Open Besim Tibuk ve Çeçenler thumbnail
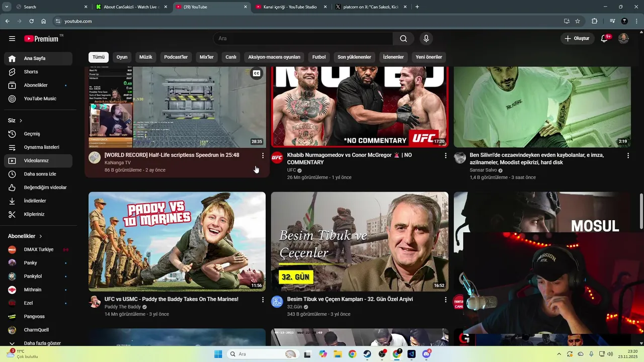This screenshot has height=362, width=644. coord(360,241)
